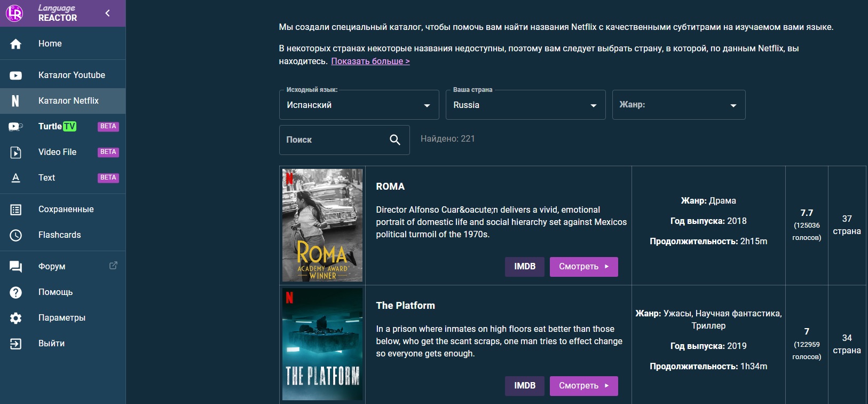Viewport: 868px width, 404px height.
Task: Click the Turtle TV icon
Action: tap(16, 127)
